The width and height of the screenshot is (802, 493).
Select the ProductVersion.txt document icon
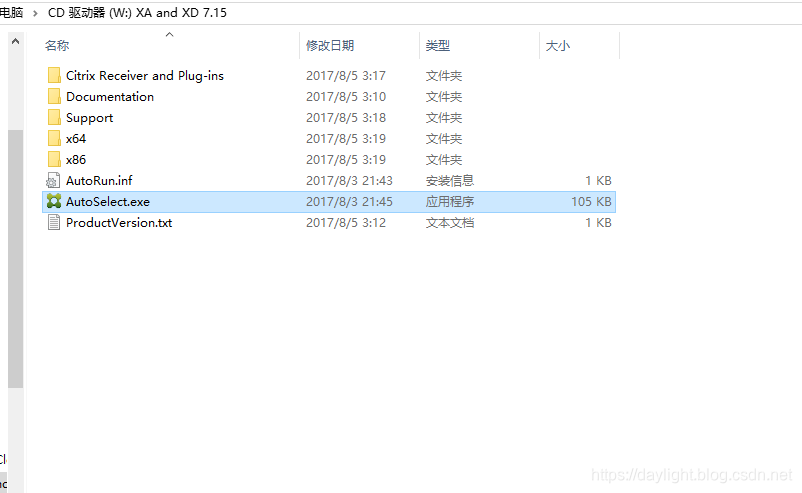coord(54,222)
